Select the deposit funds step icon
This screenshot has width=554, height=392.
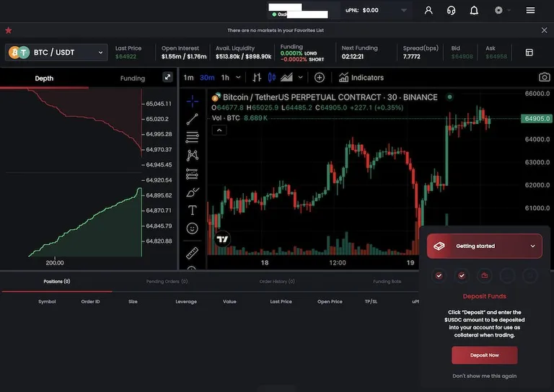click(485, 275)
